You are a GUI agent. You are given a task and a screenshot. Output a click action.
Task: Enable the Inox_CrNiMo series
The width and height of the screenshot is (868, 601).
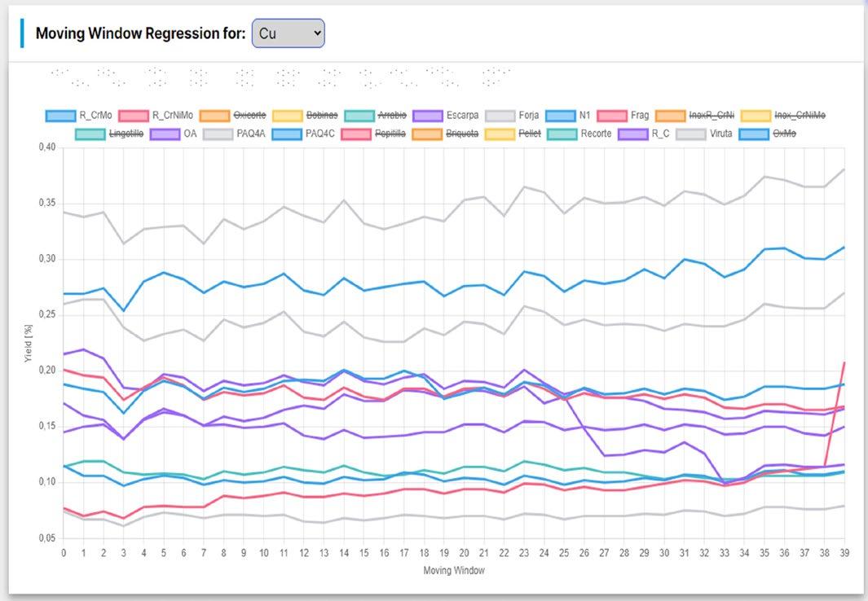point(783,116)
